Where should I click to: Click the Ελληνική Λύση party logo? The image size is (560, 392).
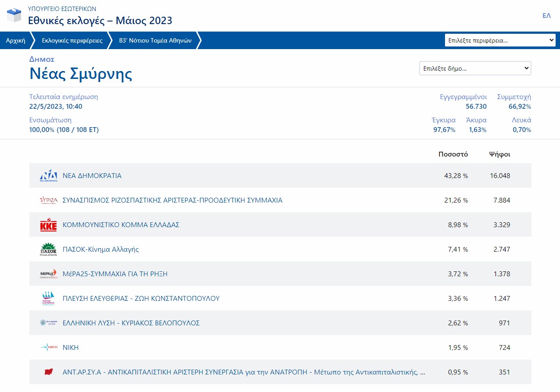pyautogui.click(x=48, y=323)
